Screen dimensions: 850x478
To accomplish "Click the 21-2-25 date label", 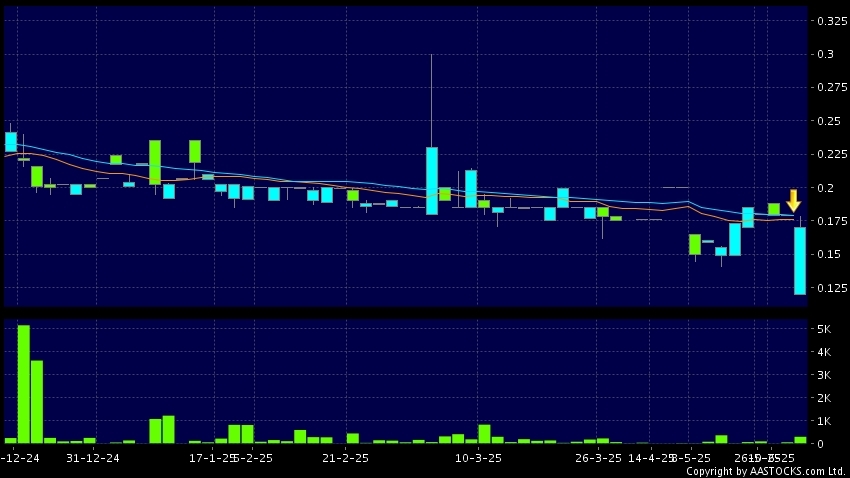I will tap(345, 458).
